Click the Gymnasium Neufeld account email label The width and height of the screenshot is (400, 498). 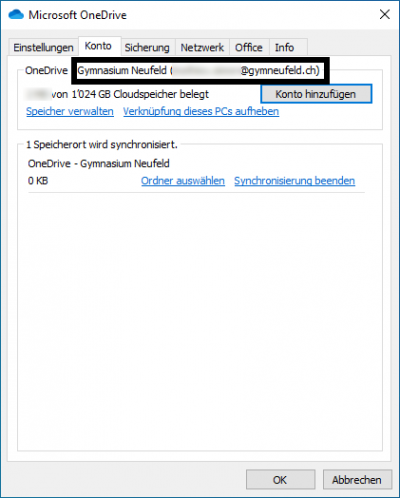pyautogui.click(x=199, y=70)
